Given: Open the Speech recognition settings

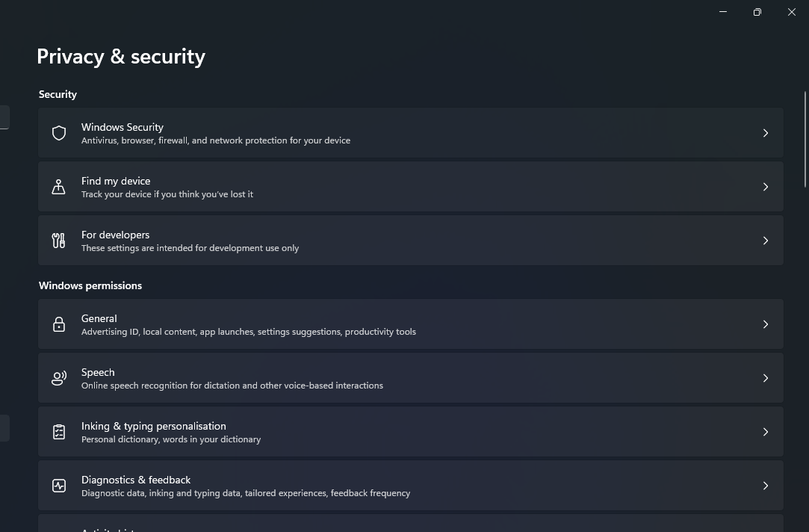Looking at the screenshot, I should coord(411,378).
